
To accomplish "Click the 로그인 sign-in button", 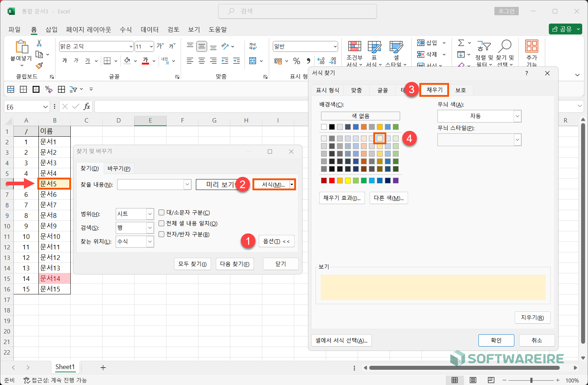I will [506, 11].
